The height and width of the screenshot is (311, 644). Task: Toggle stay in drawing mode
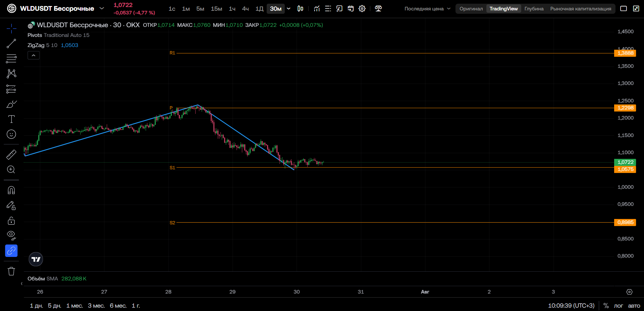11,206
